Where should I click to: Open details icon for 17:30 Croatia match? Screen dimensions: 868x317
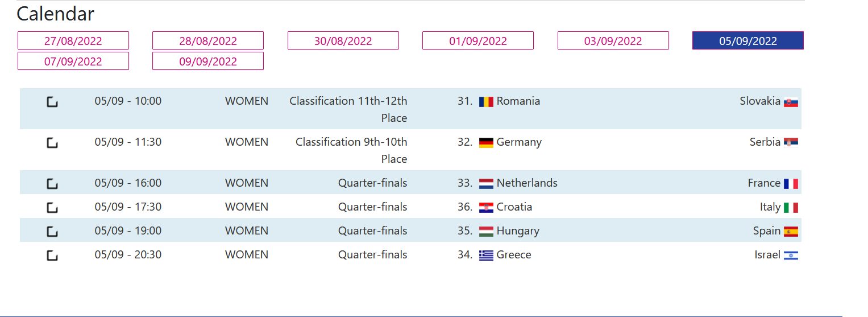[52, 208]
